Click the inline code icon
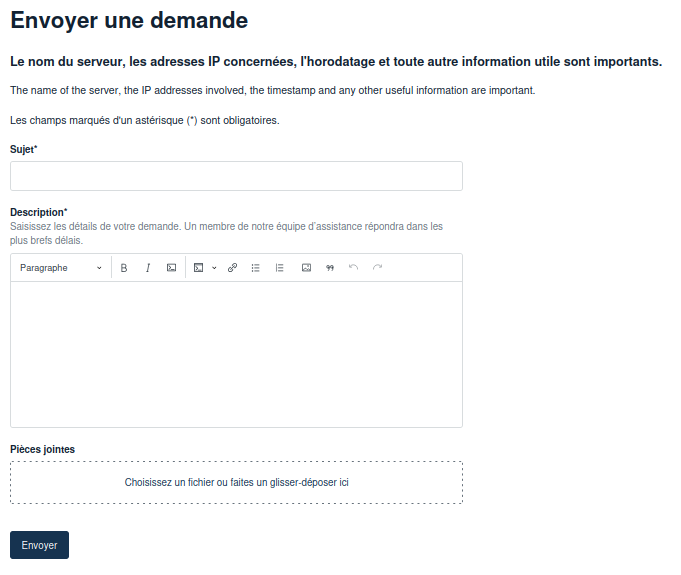This screenshot has width=681, height=575. tap(171, 268)
